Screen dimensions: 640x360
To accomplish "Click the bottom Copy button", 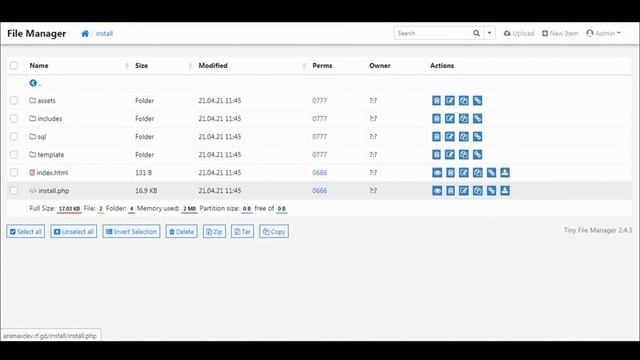I will 274,231.
